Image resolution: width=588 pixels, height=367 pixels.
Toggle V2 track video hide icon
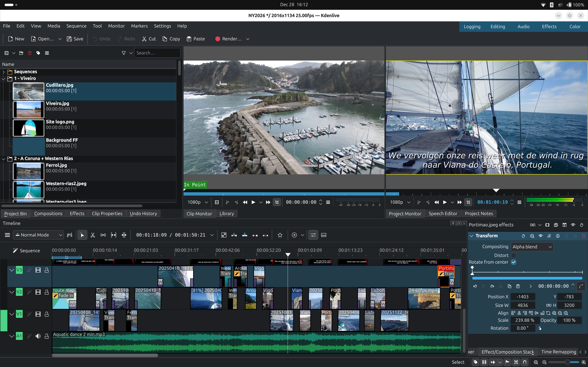38,292
